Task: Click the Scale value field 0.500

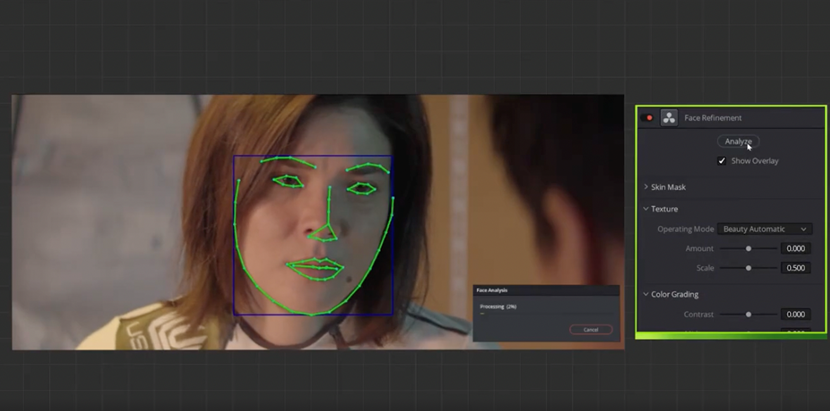Action: (x=796, y=268)
